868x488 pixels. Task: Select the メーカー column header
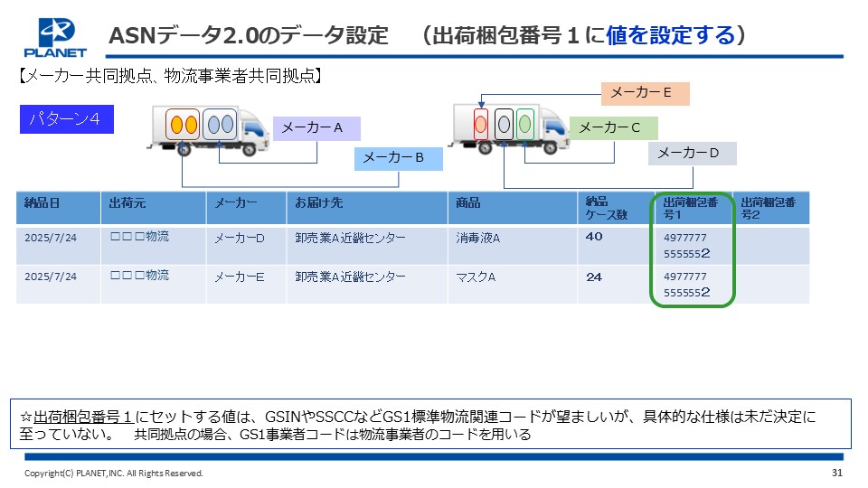pyautogui.click(x=246, y=208)
